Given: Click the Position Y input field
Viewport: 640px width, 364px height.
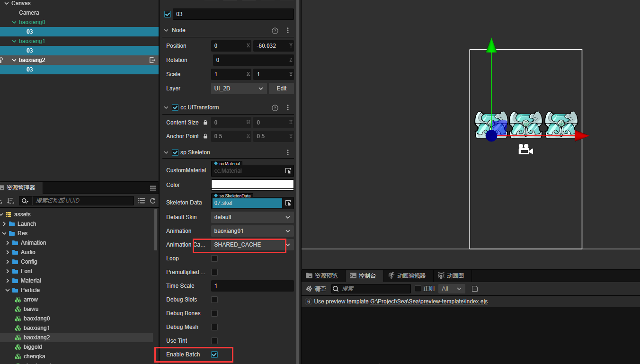Looking at the screenshot, I should click(274, 46).
